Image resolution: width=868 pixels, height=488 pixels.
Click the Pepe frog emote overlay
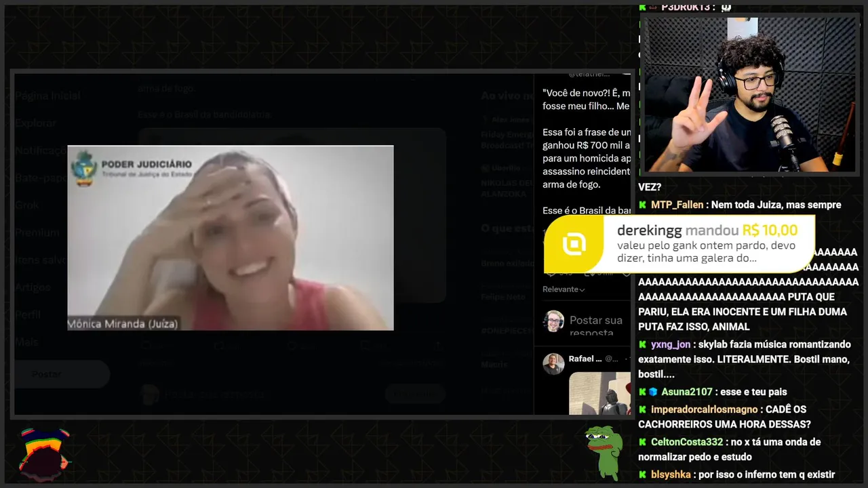pos(604,452)
